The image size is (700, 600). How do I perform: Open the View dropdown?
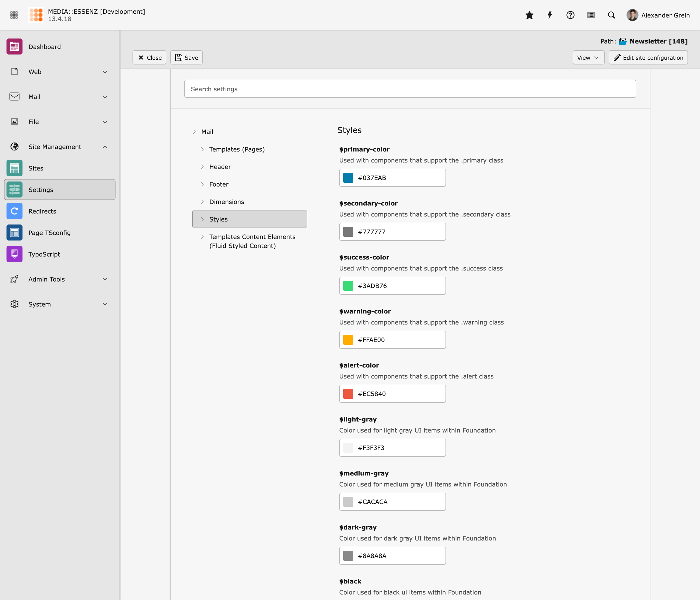pyautogui.click(x=588, y=58)
